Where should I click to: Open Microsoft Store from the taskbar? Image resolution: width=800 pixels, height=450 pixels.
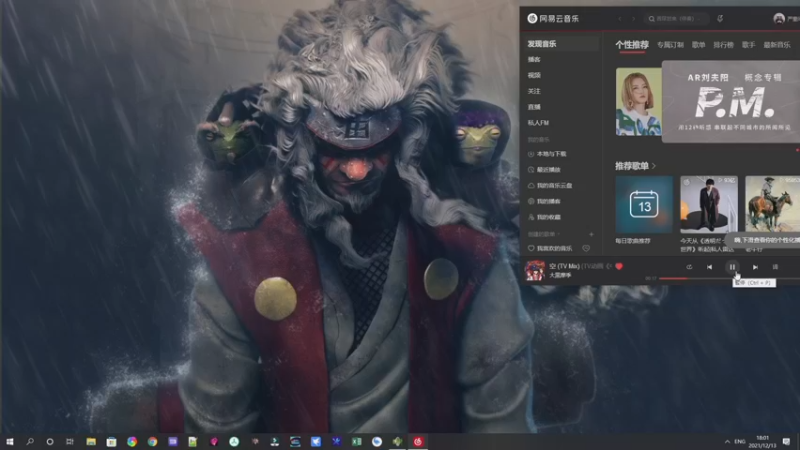pyautogui.click(x=111, y=441)
